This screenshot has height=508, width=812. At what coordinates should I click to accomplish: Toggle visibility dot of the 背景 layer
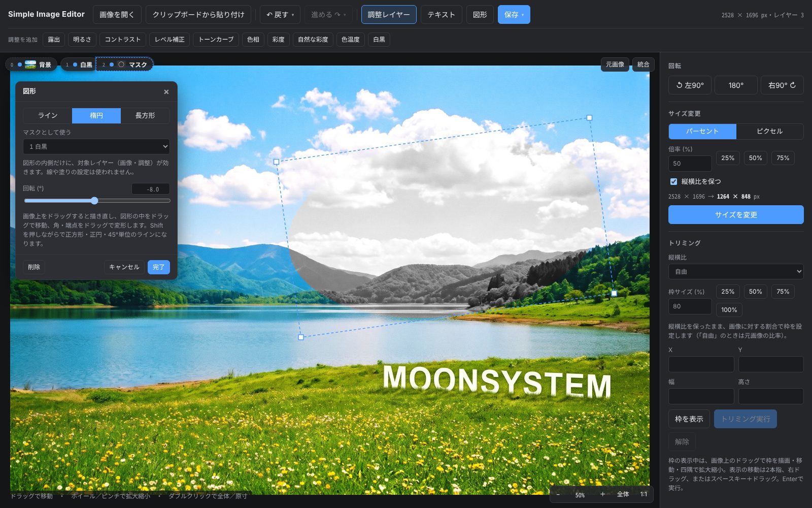[20, 65]
